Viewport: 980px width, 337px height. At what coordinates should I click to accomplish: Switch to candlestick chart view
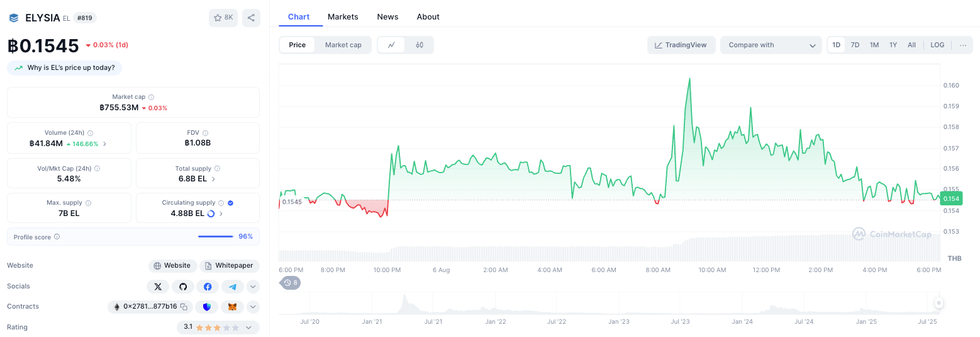[x=420, y=45]
